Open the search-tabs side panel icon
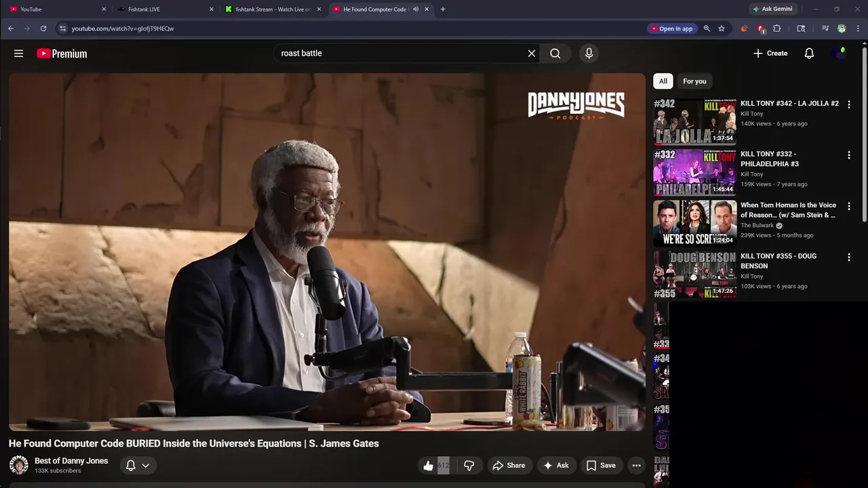Image resolution: width=868 pixels, height=488 pixels. pos(801,28)
